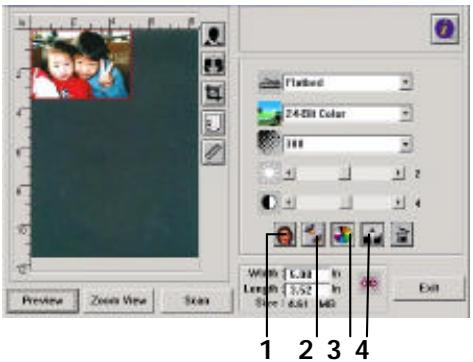Click the Scan button
Screen dimensions: 473x362
click(x=197, y=301)
